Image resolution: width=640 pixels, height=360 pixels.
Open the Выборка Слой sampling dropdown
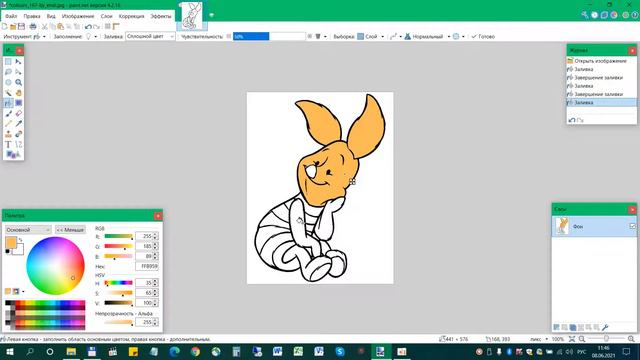(x=371, y=36)
